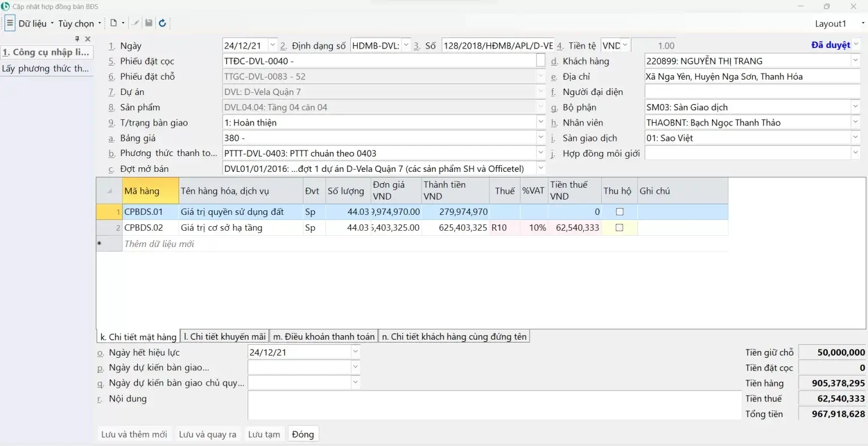
Task: Click the Đóng button
Action: (303, 434)
